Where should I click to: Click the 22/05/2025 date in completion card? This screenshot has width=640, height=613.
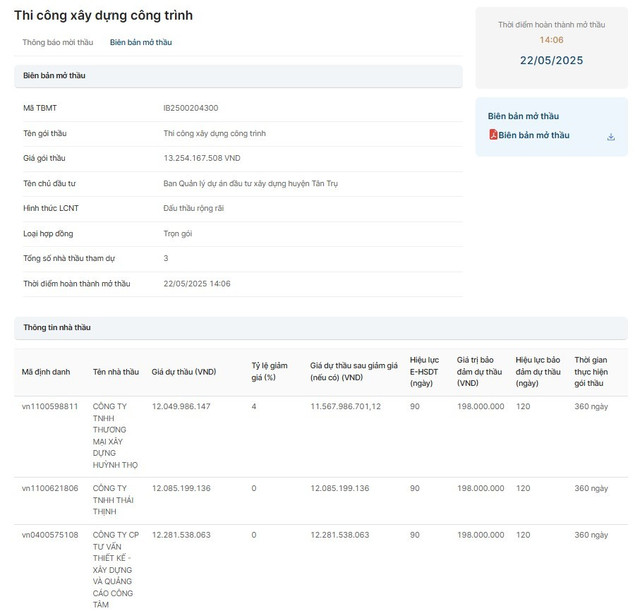pos(551,60)
